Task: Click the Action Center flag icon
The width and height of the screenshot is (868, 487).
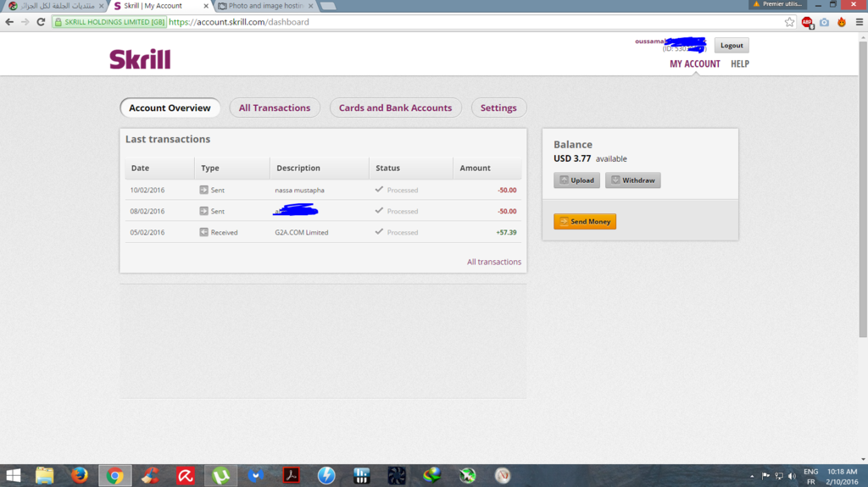Action: coord(765,476)
